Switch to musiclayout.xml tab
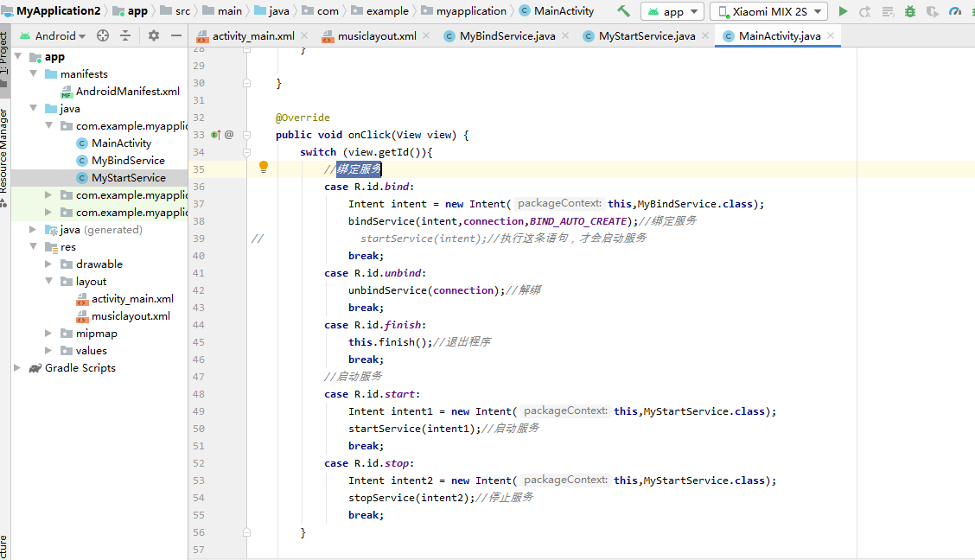975x560 pixels. (x=377, y=36)
